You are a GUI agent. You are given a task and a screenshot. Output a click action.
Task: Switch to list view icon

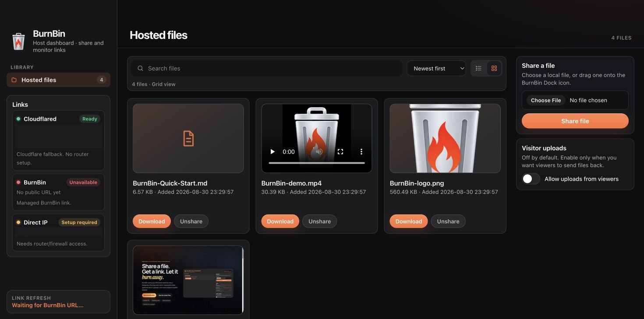(x=478, y=68)
